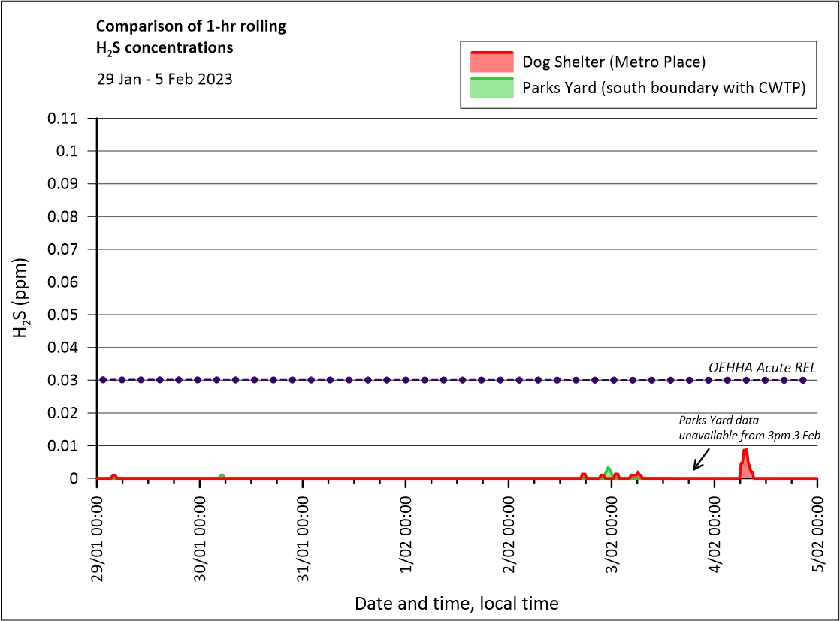Click the black annotation arrow on the chart

[701, 460]
